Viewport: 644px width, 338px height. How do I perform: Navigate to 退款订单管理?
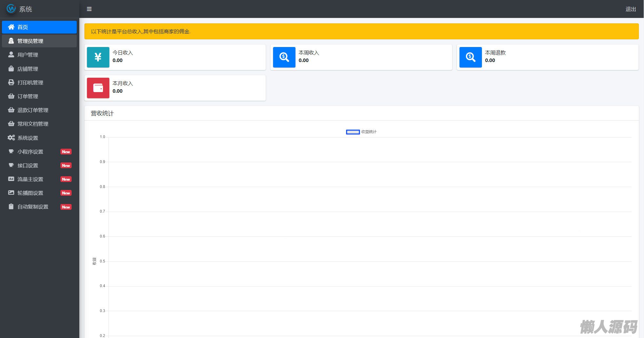click(33, 110)
